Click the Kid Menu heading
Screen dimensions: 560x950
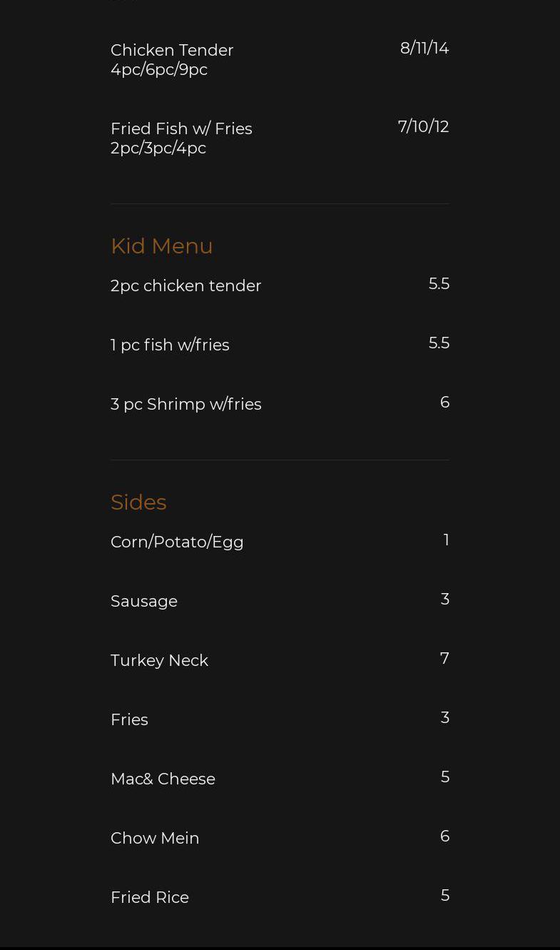(x=162, y=246)
